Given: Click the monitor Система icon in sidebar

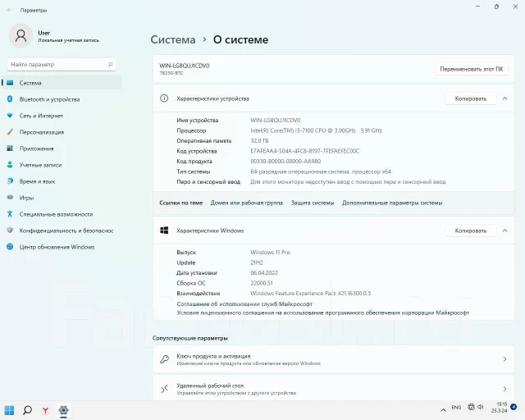Looking at the screenshot, I should point(10,83).
